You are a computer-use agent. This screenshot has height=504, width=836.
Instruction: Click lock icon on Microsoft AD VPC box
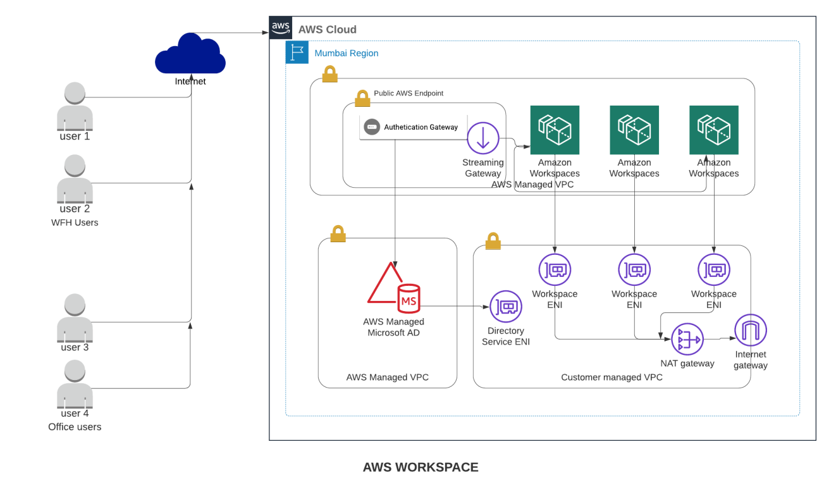(x=338, y=233)
